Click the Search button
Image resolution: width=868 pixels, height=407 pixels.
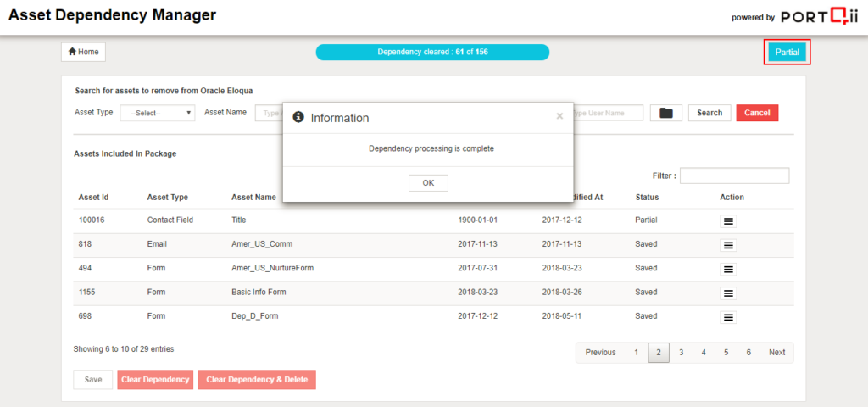tap(709, 113)
